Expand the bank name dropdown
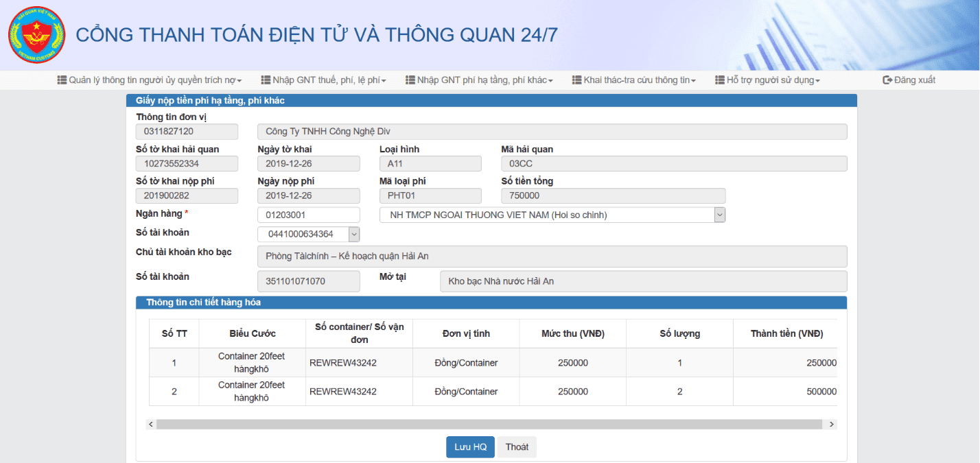 (x=719, y=215)
